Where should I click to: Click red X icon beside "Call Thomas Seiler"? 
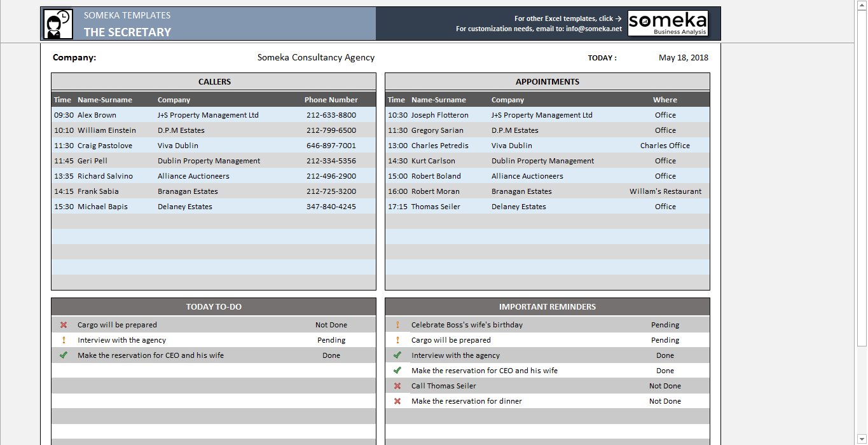tap(397, 385)
